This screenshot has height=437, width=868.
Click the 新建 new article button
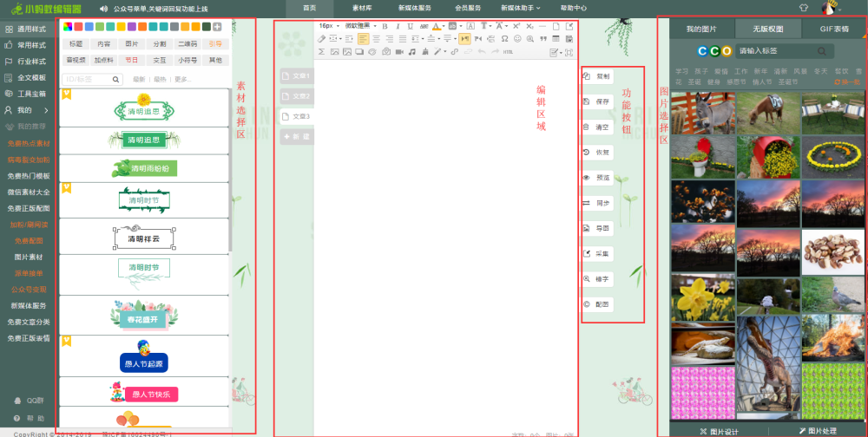point(297,137)
